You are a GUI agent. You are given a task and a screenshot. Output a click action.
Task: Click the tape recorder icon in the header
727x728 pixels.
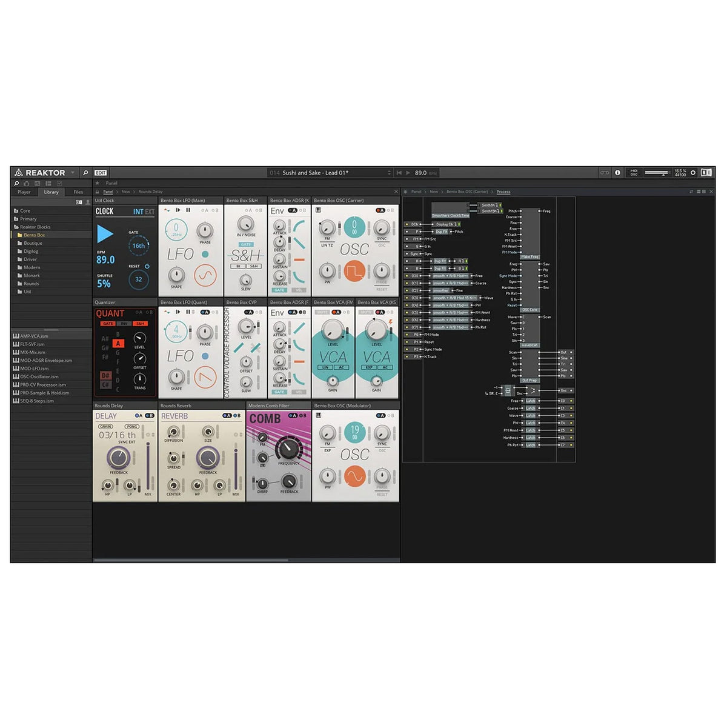point(605,173)
